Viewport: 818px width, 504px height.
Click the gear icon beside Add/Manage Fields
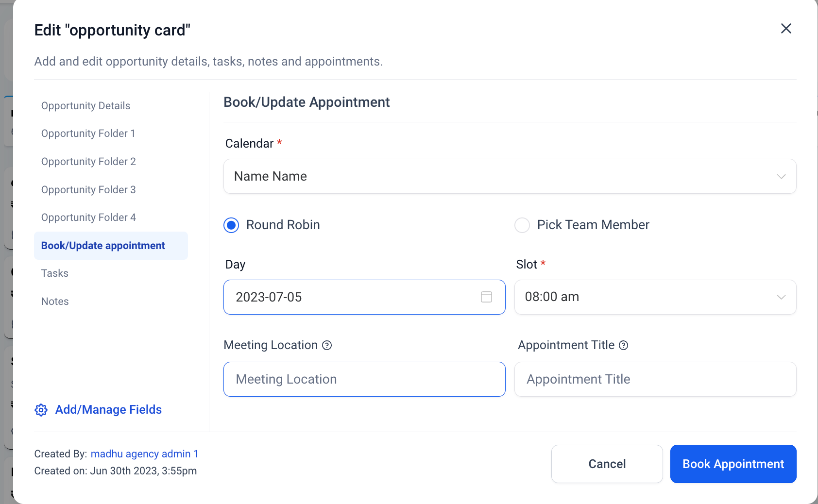point(41,410)
